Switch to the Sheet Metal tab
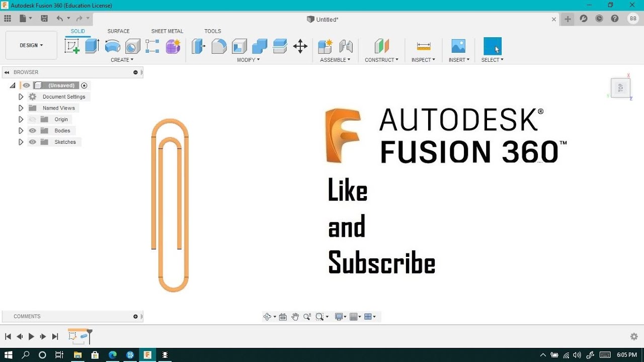Screen dimensions: 644x362 pos(167,31)
